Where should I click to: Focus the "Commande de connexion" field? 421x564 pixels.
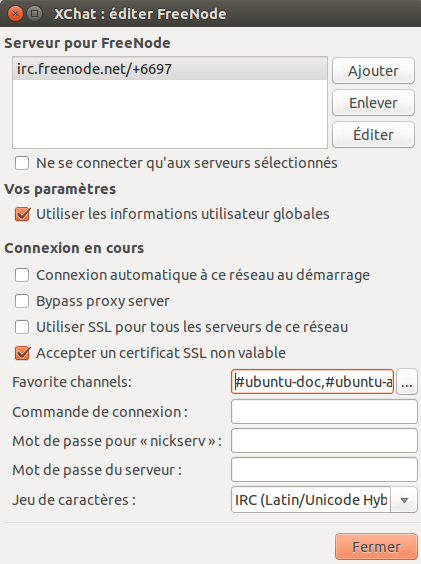coord(324,412)
